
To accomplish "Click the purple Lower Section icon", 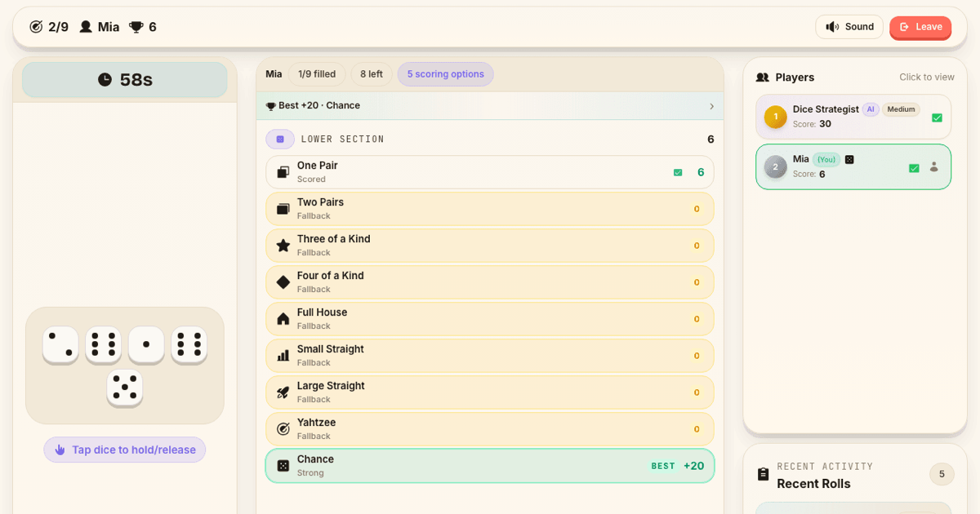I will [x=280, y=140].
